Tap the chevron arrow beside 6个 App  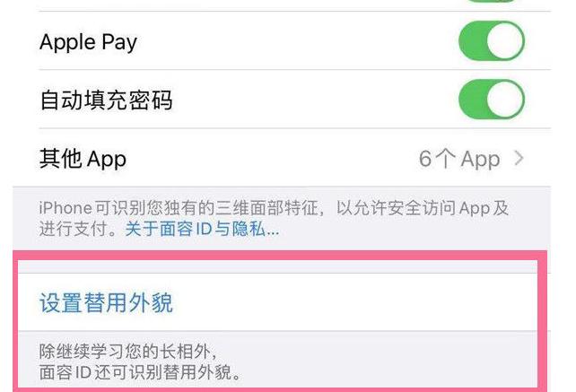[x=519, y=159]
